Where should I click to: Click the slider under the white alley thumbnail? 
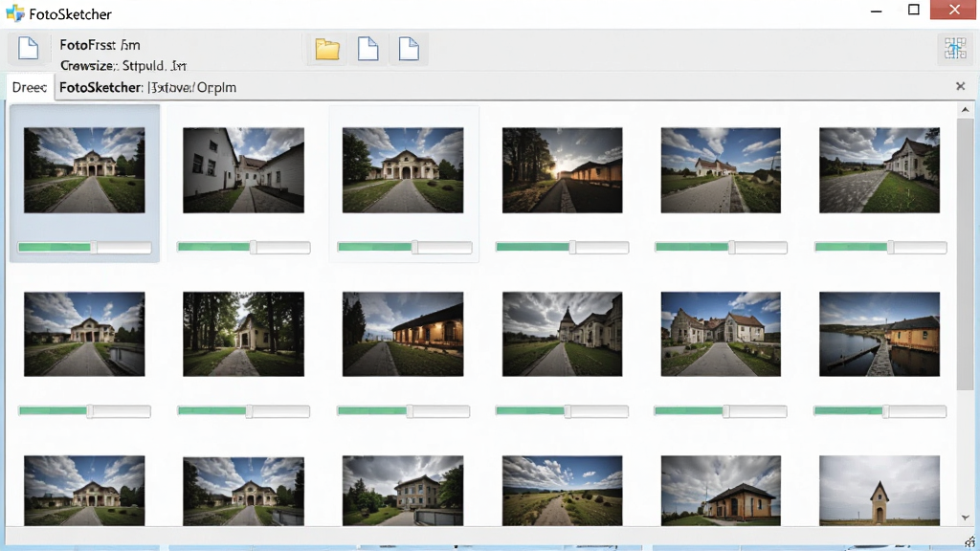pyautogui.click(x=243, y=248)
